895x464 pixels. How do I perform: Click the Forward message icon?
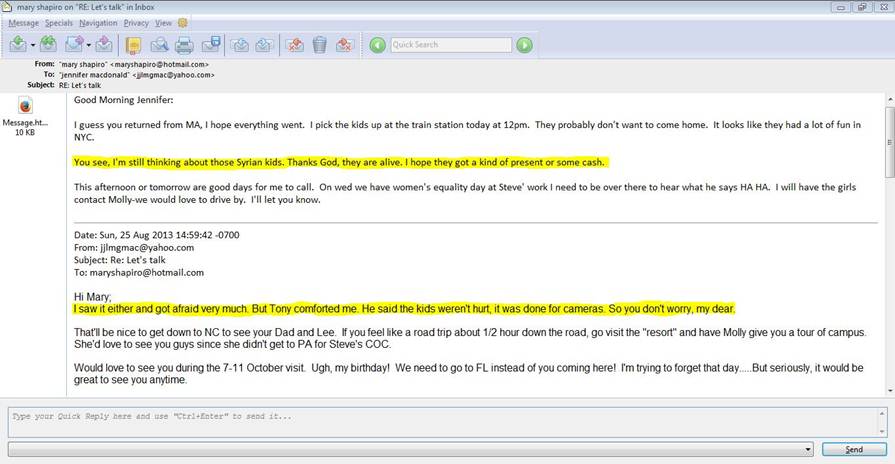75,45
